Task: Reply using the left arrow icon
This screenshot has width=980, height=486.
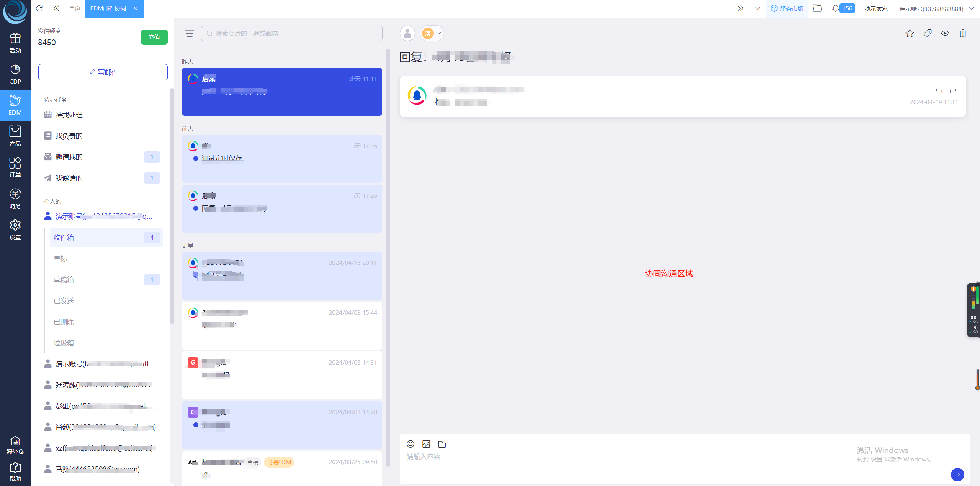Action: point(939,90)
